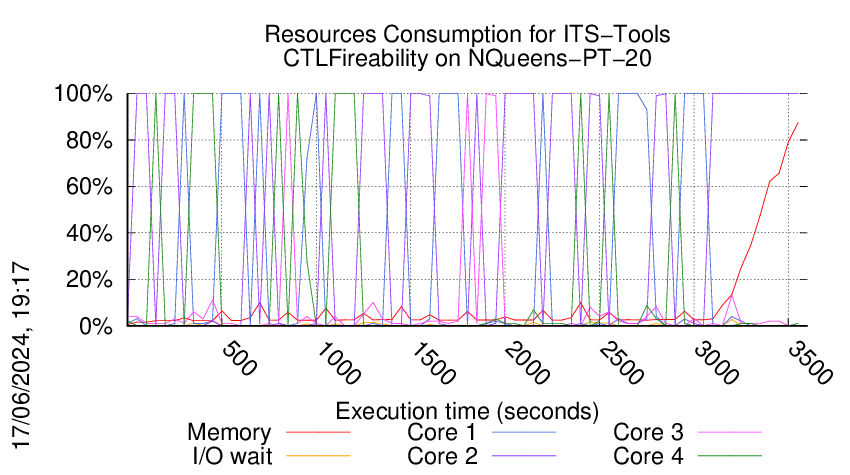Click the chart title 'Resources Consumption for ITS-Tools'

[467, 34]
